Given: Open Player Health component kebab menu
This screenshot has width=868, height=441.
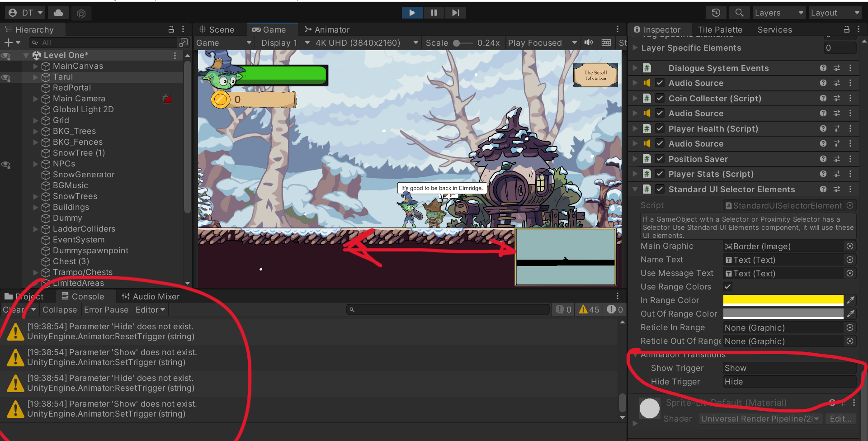Looking at the screenshot, I should (x=850, y=128).
